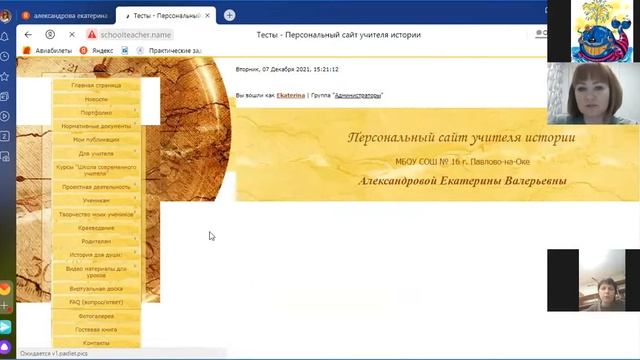Viewport: 640px width, 360px height.
Task: Click the plus add-app sidebar icon
Action: 5,306
